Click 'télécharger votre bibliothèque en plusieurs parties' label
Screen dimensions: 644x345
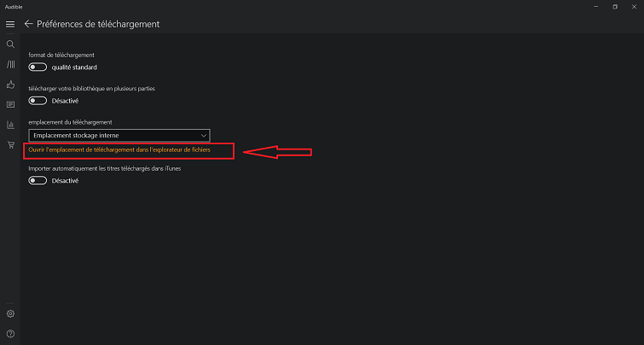click(91, 89)
